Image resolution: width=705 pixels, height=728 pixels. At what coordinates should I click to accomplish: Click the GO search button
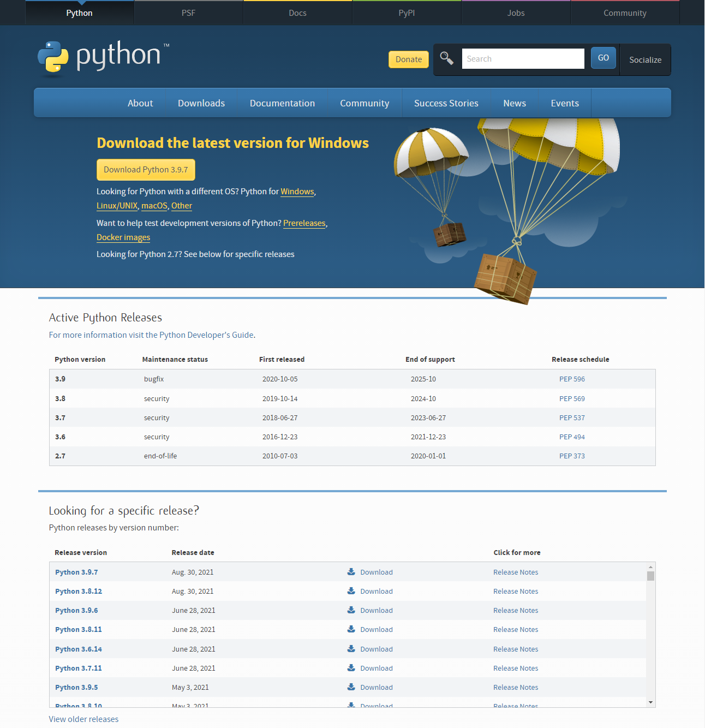pyautogui.click(x=603, y=57)
